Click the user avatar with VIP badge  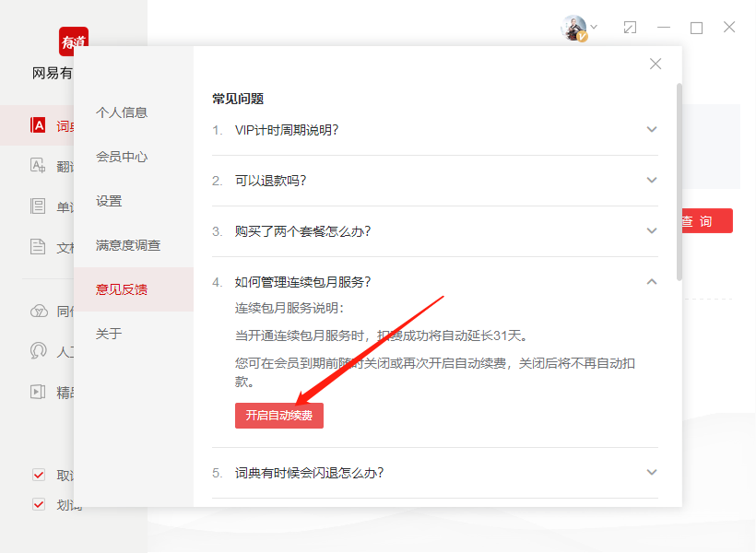(x=573, y=28)
